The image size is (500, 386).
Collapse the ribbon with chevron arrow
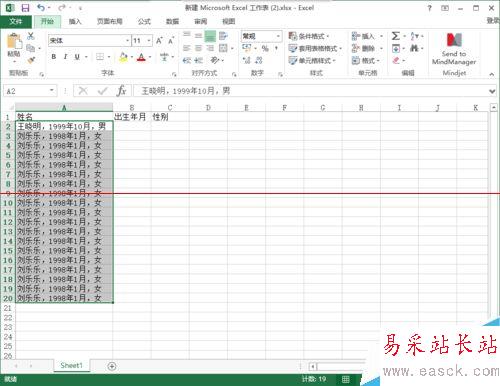(x=492, y=74)
